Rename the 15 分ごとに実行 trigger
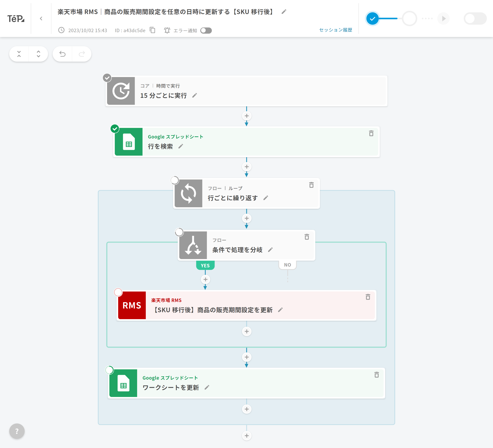Viewport: 493px width, 448px height. [195, 95]
